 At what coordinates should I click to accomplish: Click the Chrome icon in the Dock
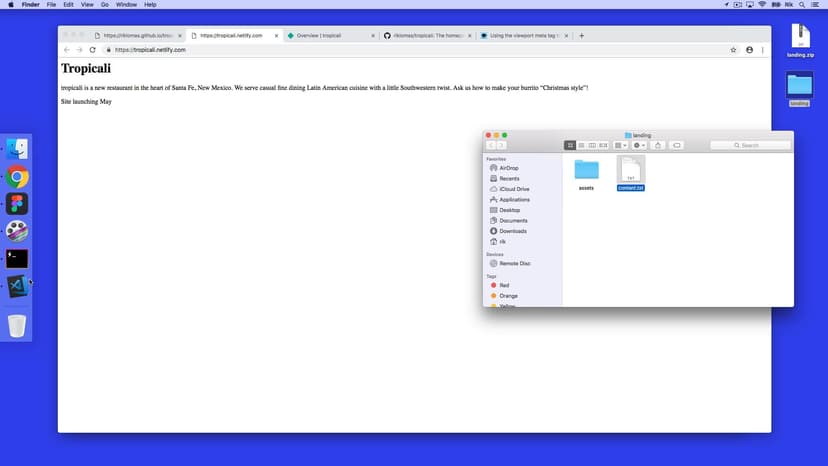tap(17, 177)
